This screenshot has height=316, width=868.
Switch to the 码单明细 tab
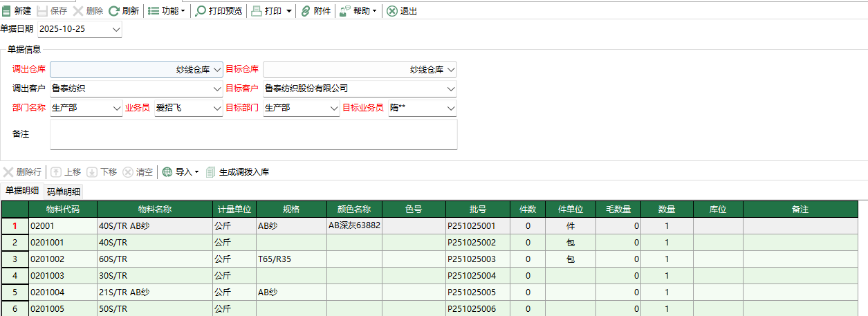click(x=63, y=192)
